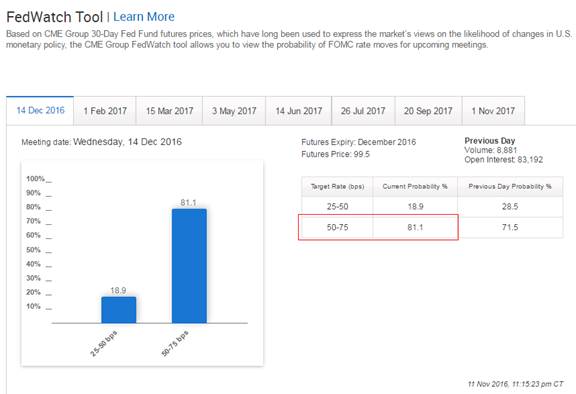Click the Volume: 8,881 value

[490, 150]
